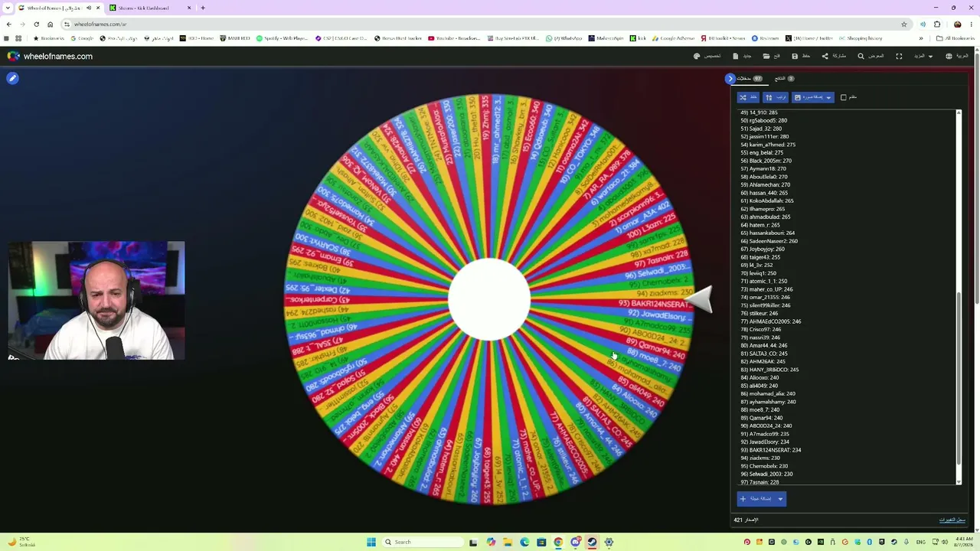Open a saved wheel via folder icon
Image resolution: width=980 pixels, height=551 pixels.
point(771,56)
